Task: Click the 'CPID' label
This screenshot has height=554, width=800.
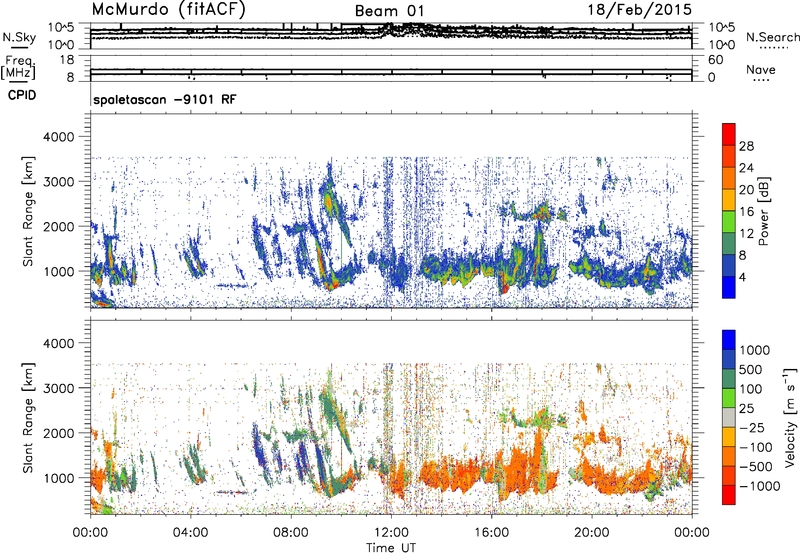Action: pyautogui.click(x=22, y=95)
